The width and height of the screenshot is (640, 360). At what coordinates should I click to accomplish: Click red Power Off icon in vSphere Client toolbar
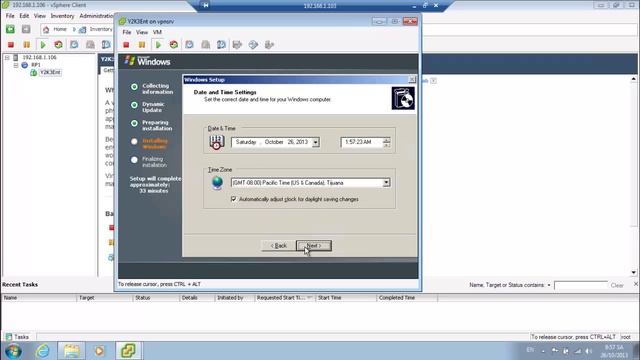11,44
